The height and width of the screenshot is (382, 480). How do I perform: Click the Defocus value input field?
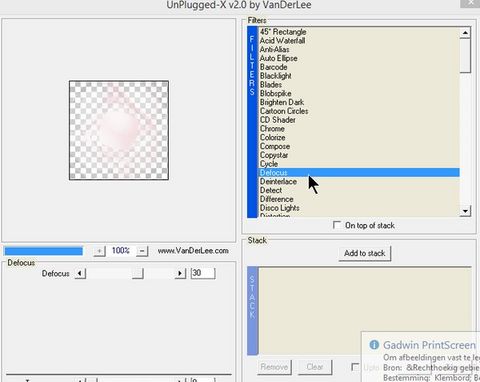203,273
